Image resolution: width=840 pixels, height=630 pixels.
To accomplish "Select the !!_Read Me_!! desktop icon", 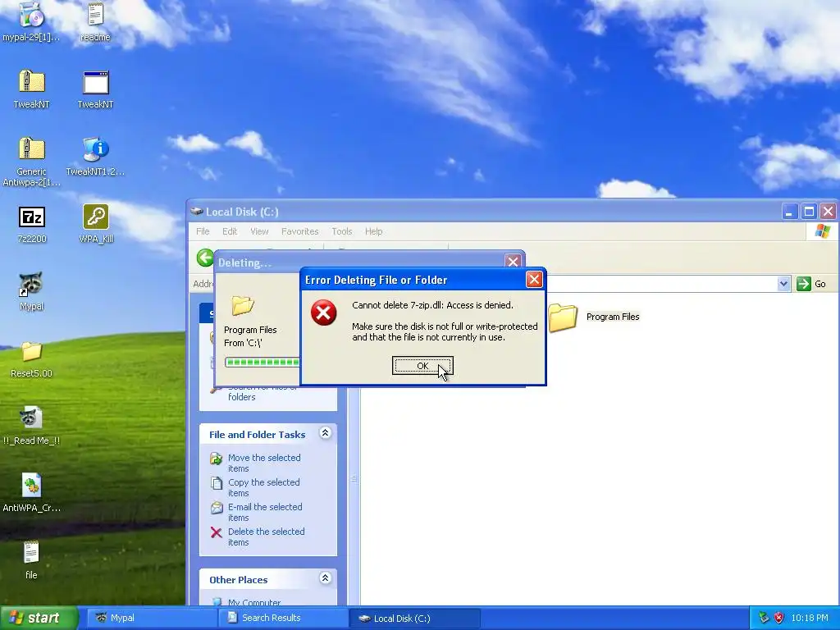I will (31, 426).
